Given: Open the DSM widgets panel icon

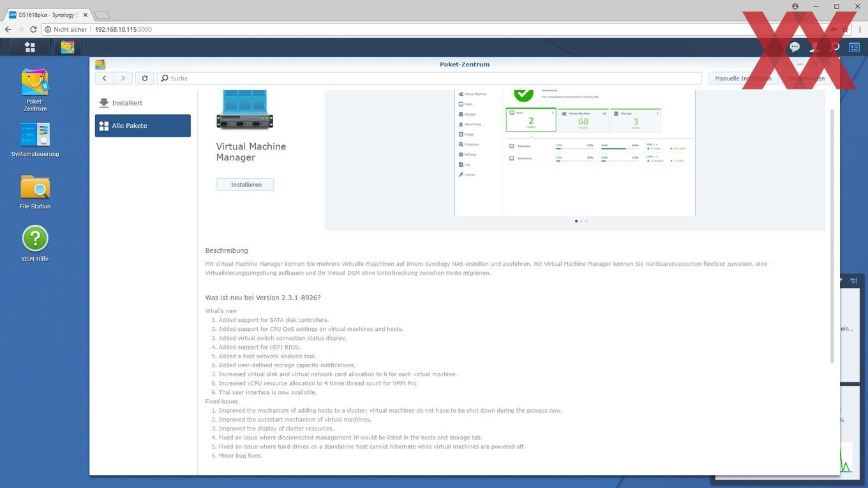Looking at the screenshot, I should tap(854, 47).
